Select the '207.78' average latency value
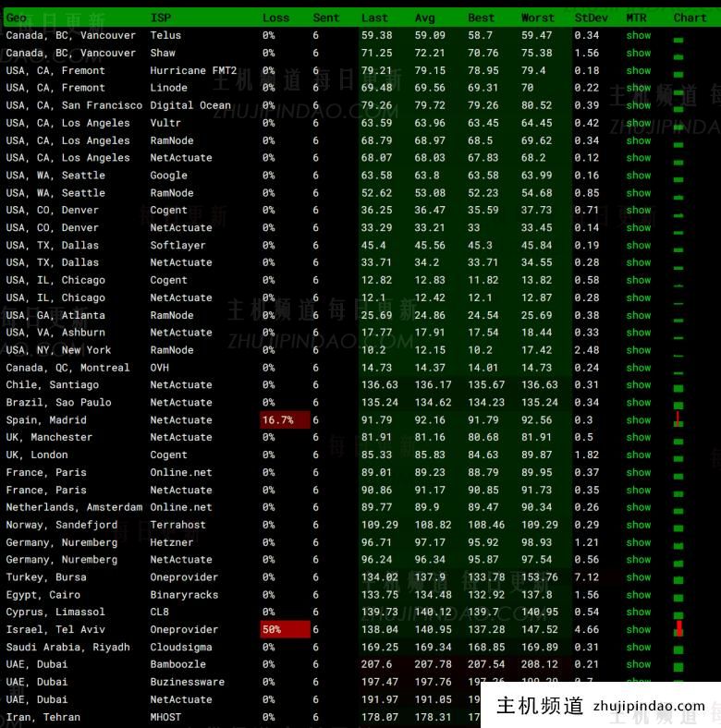Viewport: 721px width, 728px height. tap(433, 665)
